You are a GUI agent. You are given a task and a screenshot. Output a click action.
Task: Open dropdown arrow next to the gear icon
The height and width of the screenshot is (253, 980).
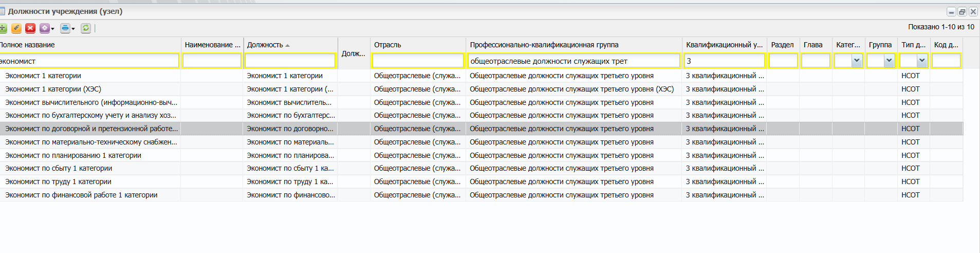pos(52,29)
